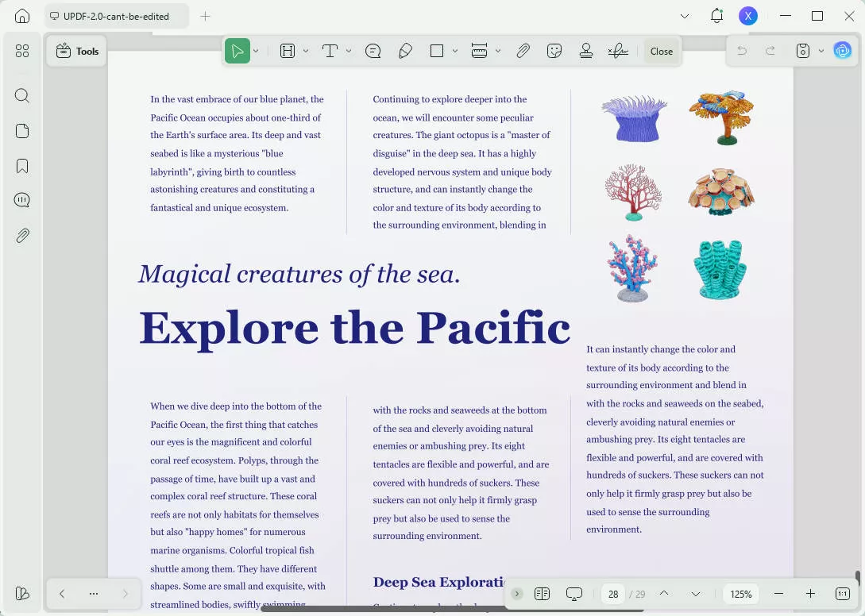Click the Save file icon
The height and width of the screenshot is (616, 865).
click(x=803, y=52)
